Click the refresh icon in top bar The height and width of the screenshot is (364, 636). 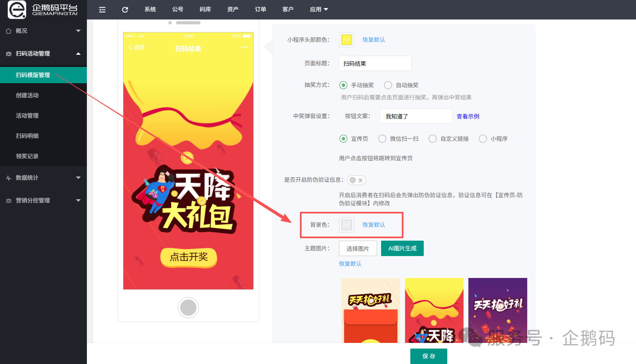[x=125, y=9]
